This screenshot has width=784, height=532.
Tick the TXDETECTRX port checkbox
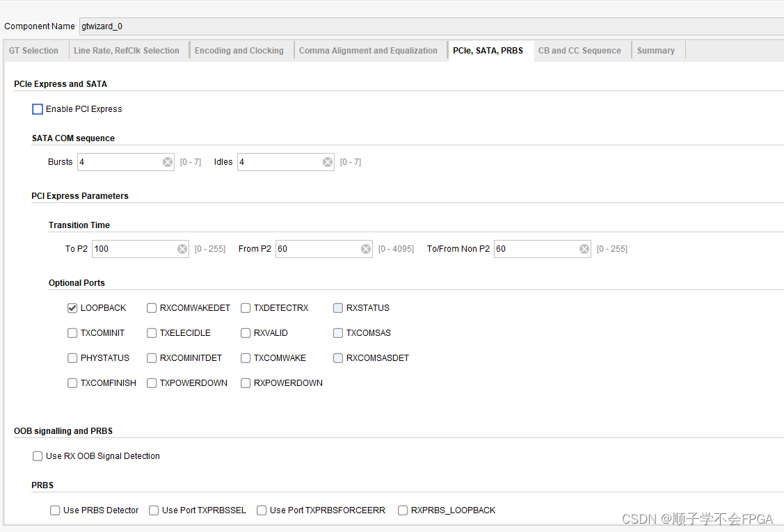(246, 308)
